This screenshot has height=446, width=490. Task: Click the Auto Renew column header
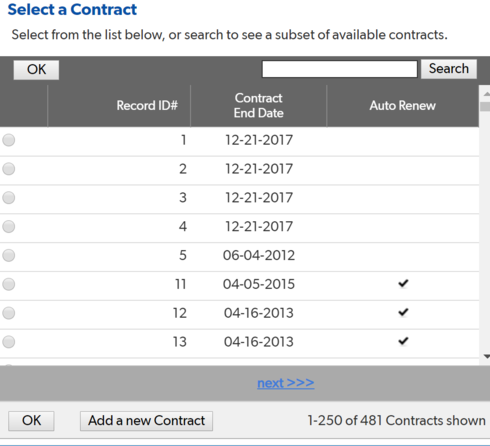point(403,106)
